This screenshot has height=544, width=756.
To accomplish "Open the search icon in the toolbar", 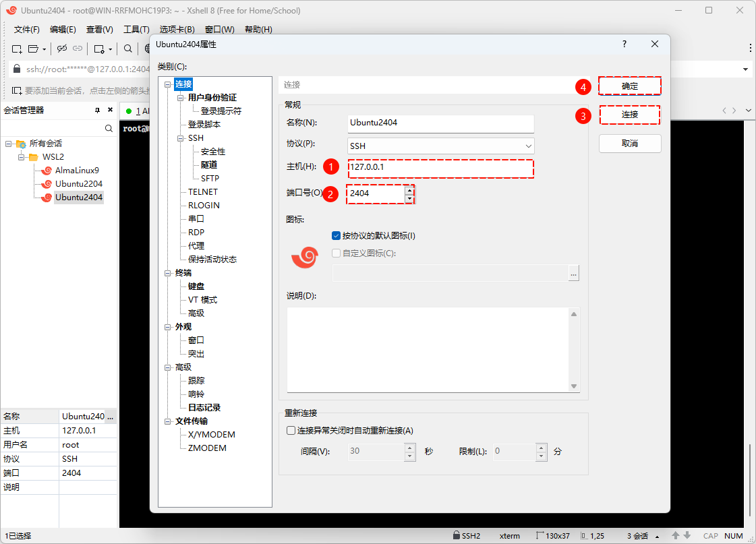I will [127, 49].
